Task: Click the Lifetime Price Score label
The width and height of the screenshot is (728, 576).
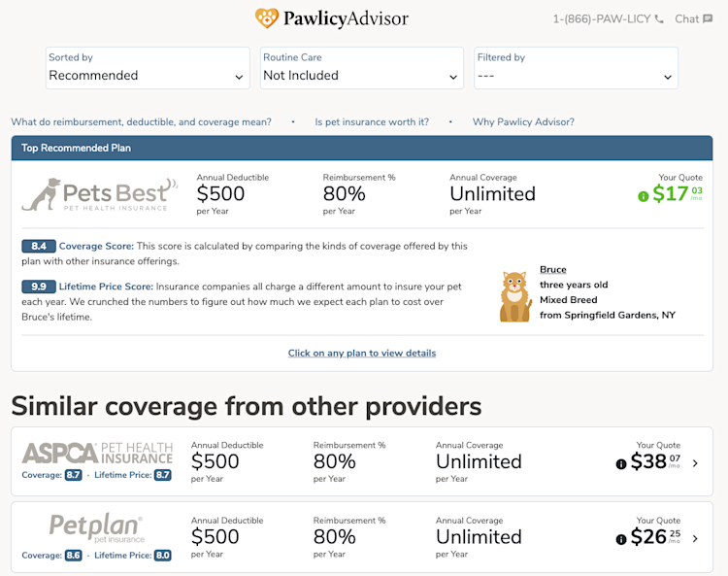Action: click(x=106, y=287)
